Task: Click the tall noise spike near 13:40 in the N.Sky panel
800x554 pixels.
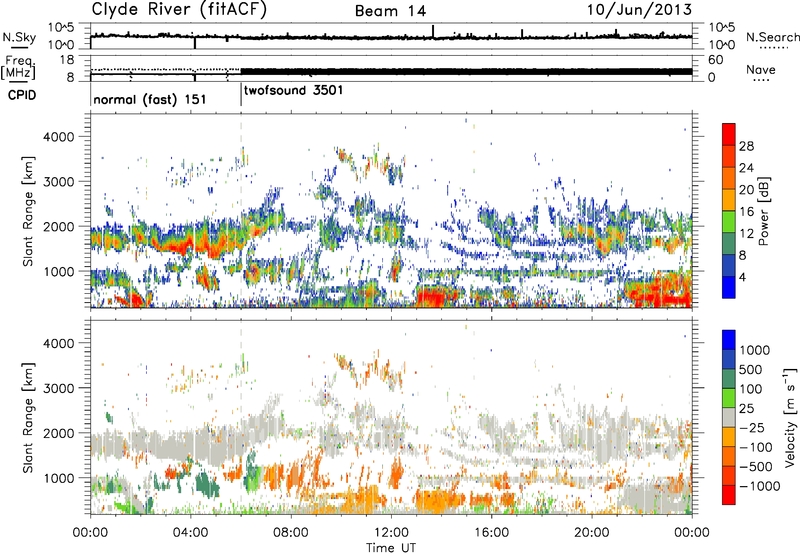Action: click(433, 31)
